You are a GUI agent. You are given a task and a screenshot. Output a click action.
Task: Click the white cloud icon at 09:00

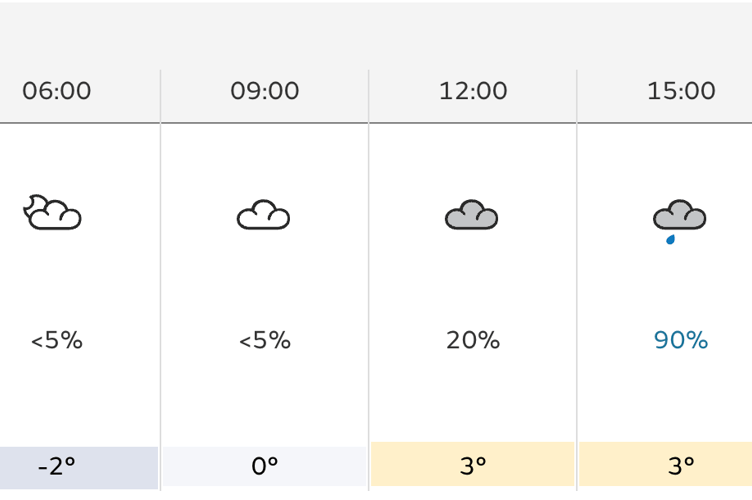pyautogui.click(x=263, y=214)
